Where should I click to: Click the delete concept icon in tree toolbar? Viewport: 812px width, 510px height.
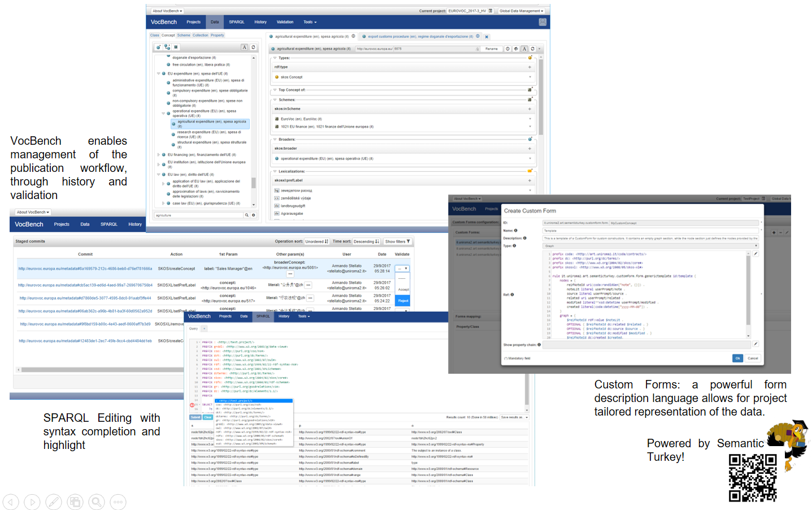tap(176, 47)
